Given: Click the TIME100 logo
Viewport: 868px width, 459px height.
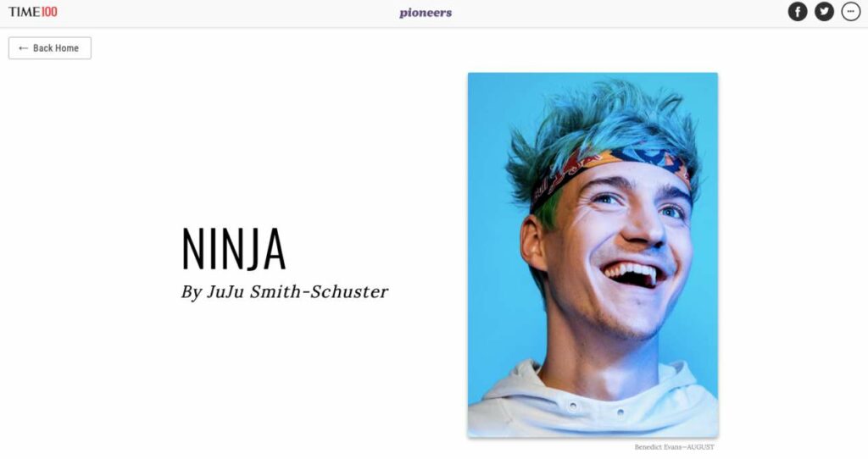Looking at the screenshot, I should [33, 12].
